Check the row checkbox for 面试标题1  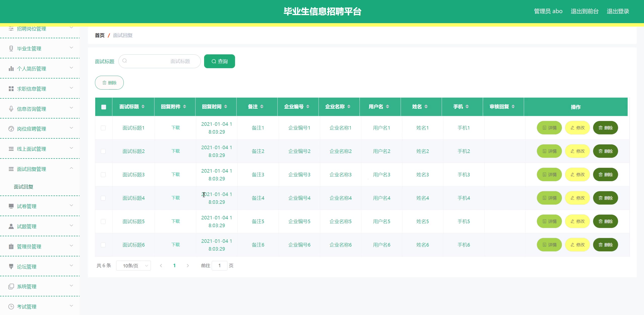(x=103, y=128)
